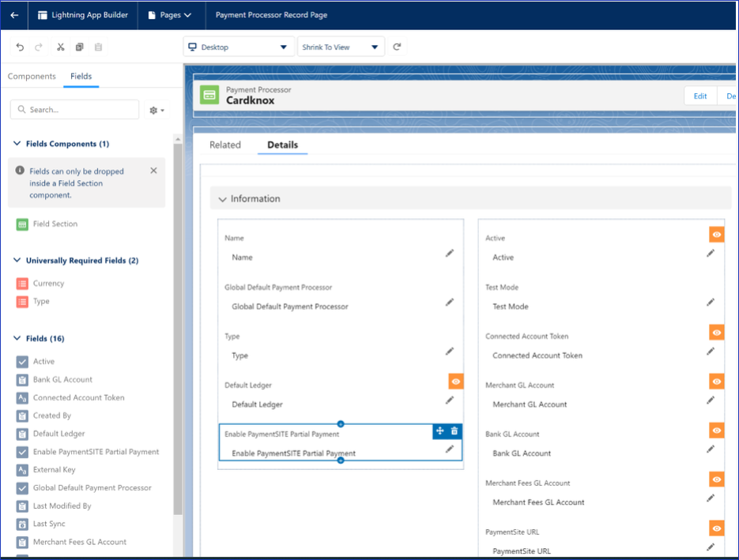Click the undo icon in toolbar

point(20,47)
